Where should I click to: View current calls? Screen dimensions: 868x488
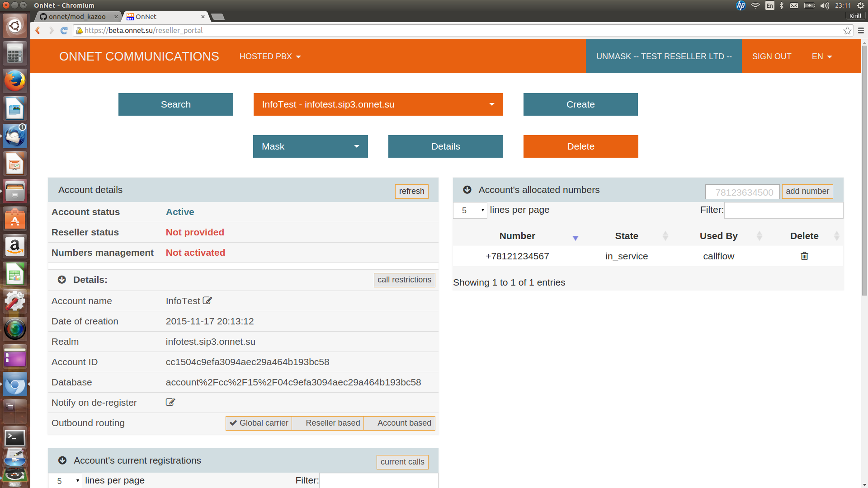[x=402, y=462]
